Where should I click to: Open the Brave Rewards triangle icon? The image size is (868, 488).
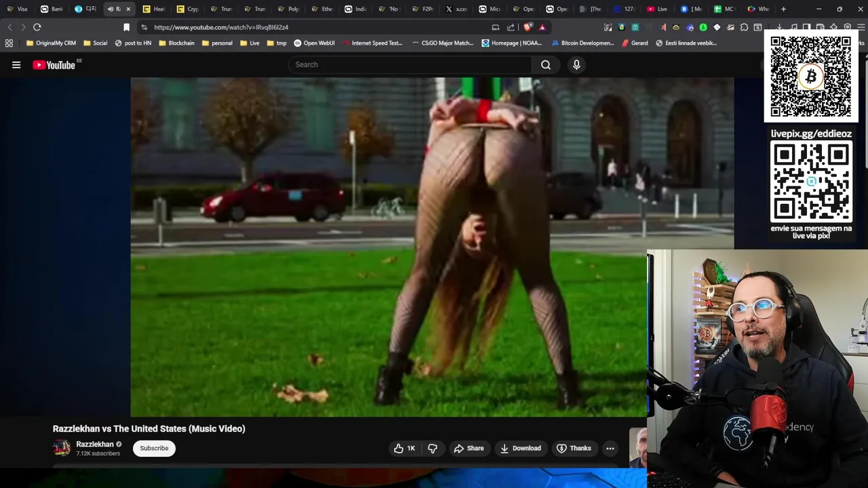pyautogui.click(x=542, y=27)
